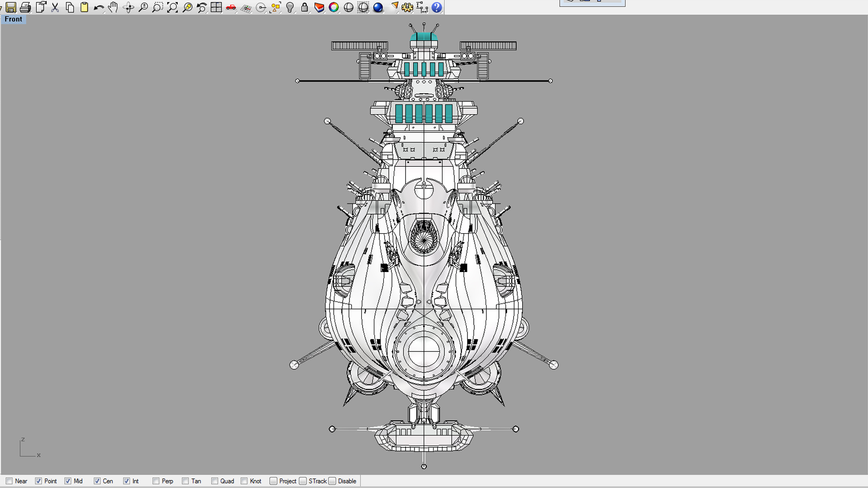Select the Zoom Dynamic magnifier
The image size is (868, 488).
click(x=143, y=7)
